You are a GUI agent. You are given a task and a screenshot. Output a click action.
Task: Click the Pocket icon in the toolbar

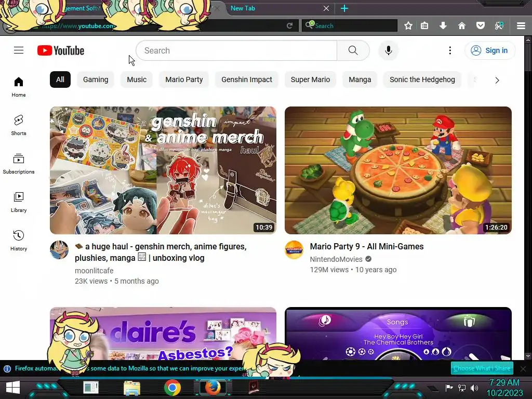point(481,26)
